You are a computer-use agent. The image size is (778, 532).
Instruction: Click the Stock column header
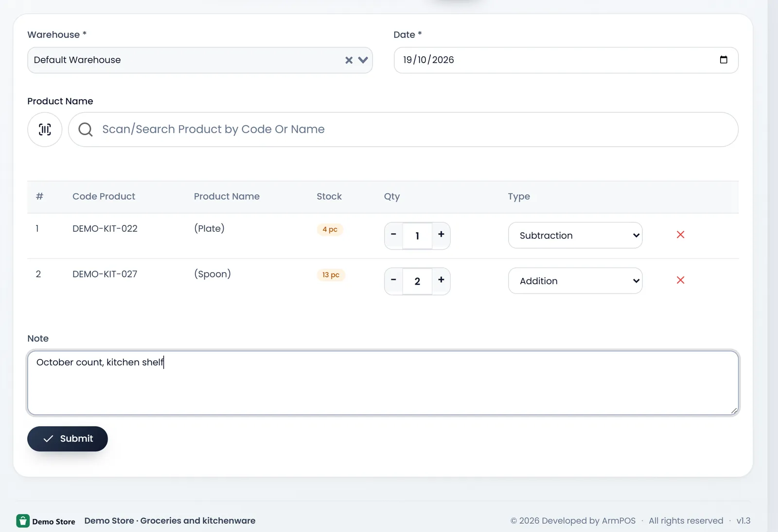coord(329,196)
